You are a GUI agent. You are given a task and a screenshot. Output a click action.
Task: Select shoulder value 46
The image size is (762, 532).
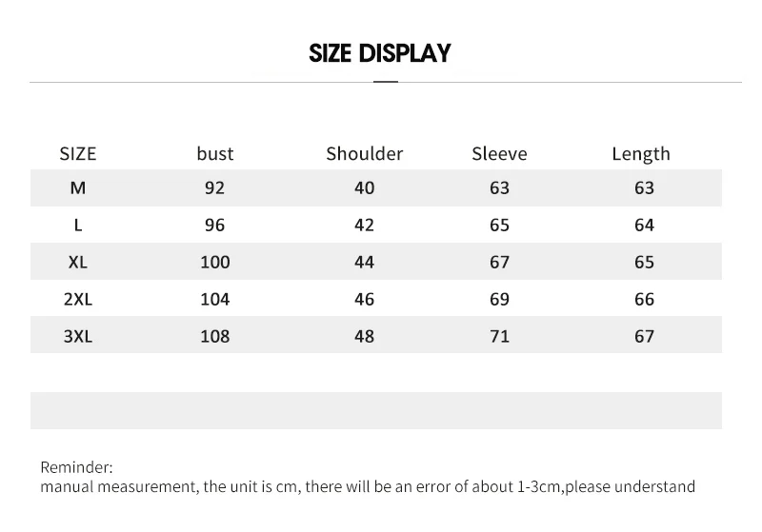tap(365, 300)
